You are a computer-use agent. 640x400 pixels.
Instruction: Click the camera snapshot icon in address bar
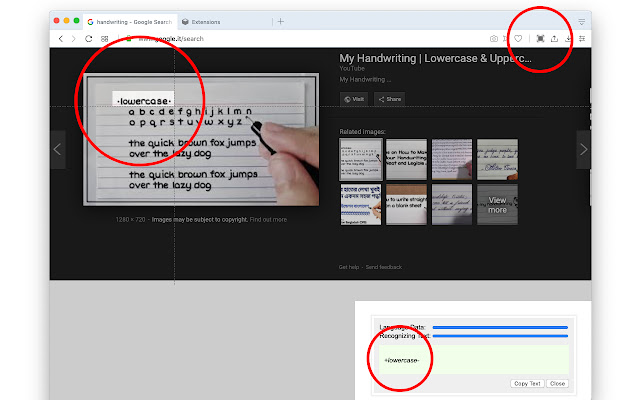pos(494,39)
